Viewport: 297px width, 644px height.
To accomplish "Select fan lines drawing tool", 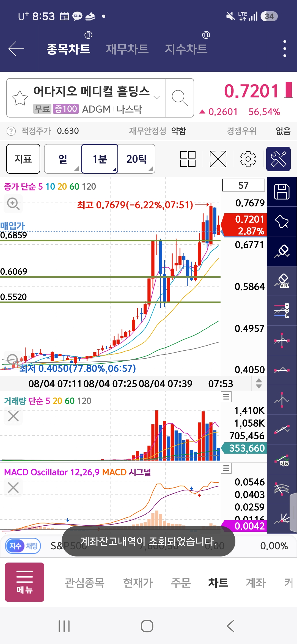I will coord(282,489).
